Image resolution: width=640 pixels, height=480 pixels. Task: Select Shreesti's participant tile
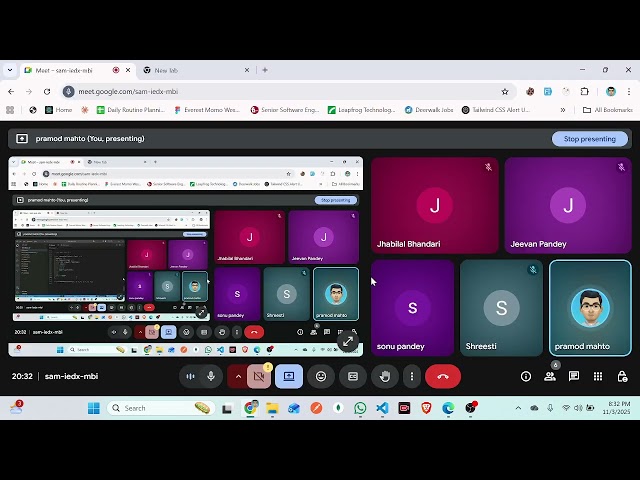tap(501, 308)
